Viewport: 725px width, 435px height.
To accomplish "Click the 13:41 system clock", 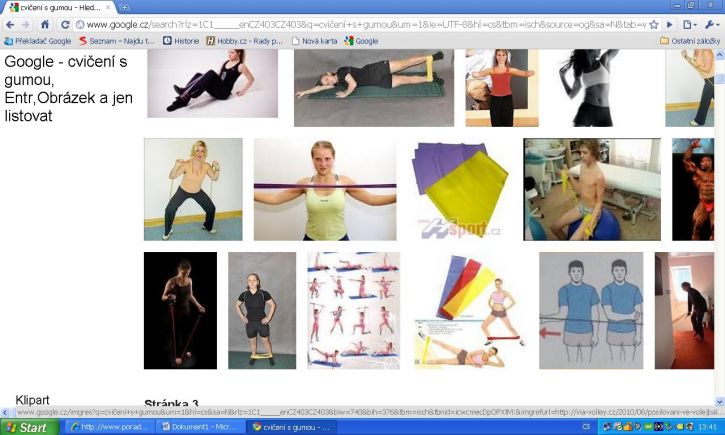I will [x=708, y=427].
